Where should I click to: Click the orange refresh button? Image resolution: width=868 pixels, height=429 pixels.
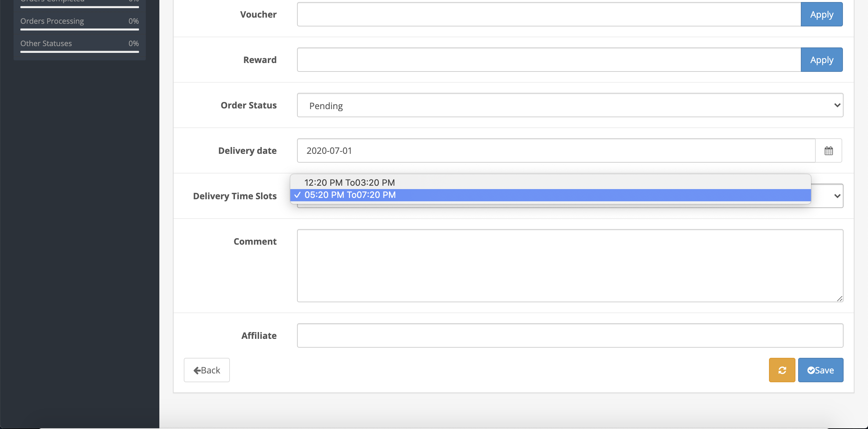point(782,370)
